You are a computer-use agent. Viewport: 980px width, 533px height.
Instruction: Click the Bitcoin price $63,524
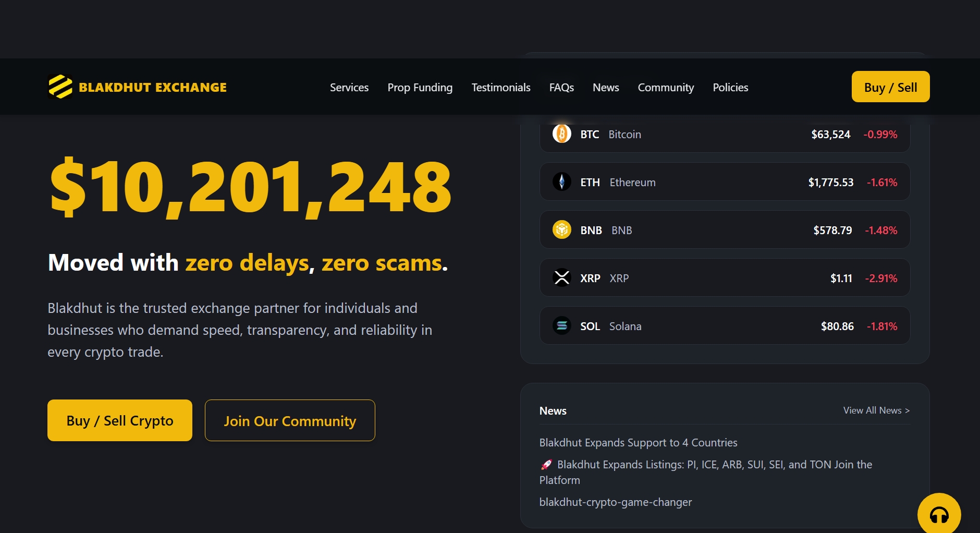tap(831, 135)
